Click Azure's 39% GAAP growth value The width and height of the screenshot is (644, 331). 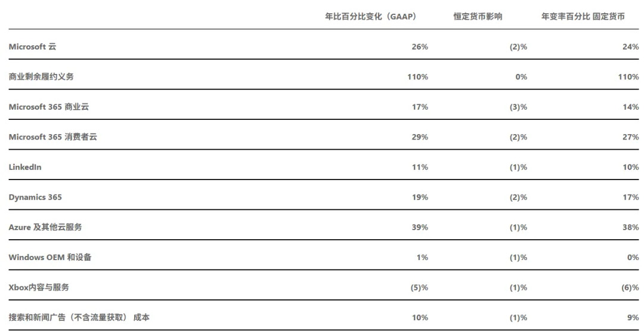click(x=420, y=227)
